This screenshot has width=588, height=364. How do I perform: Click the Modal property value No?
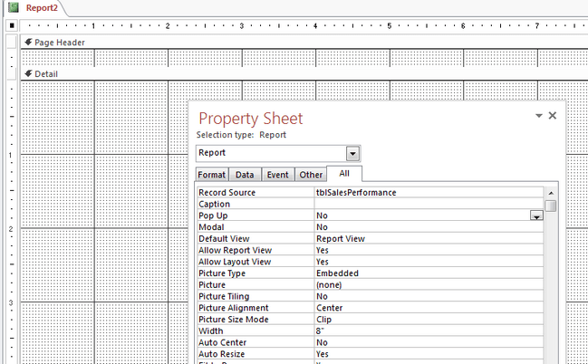(429, 227)
